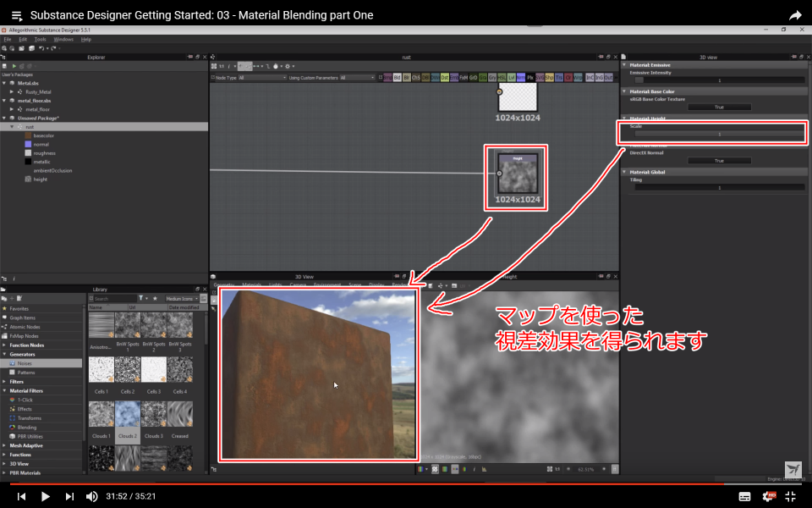Add a Blend node (Bld)
The height and width of the screenshot is (508, 812).
398,78
